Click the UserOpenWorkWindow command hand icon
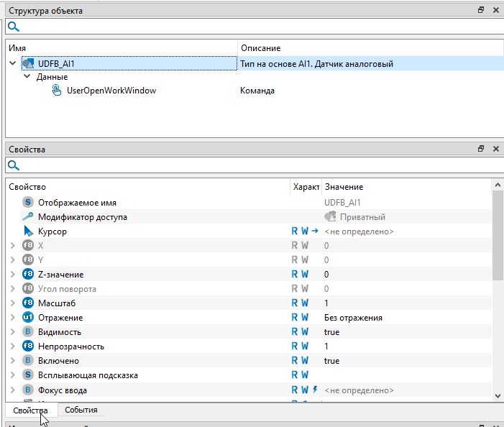 57,91
